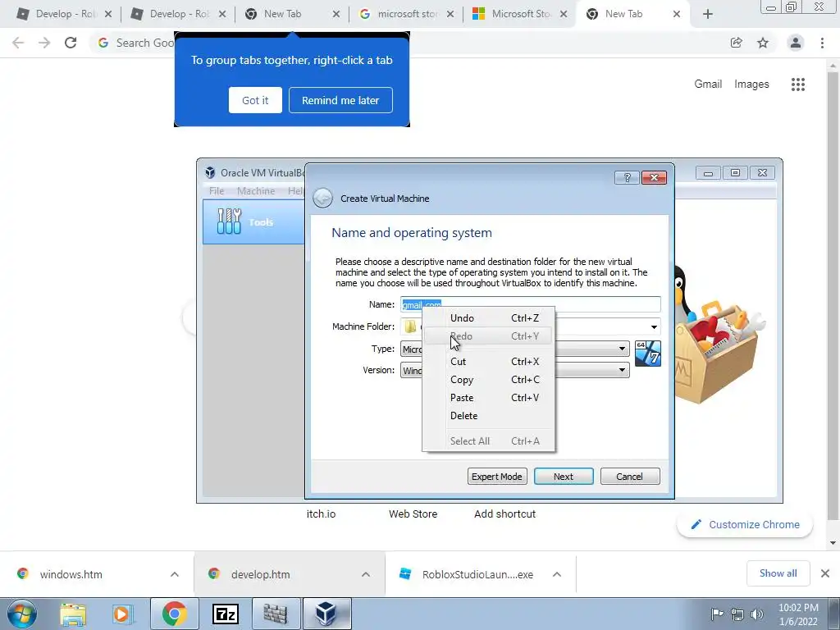Open 7-Zip from the taskbar
Screen dimensions: 840x630
click(225, 614)
